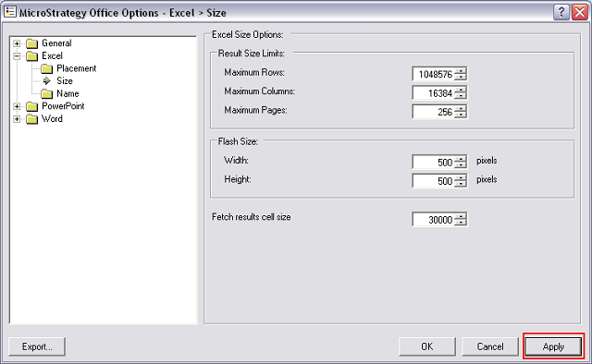This screenshot has width=592, height=364.
Task: Click the Name folder icon
Action: click(x=47, y=93)
